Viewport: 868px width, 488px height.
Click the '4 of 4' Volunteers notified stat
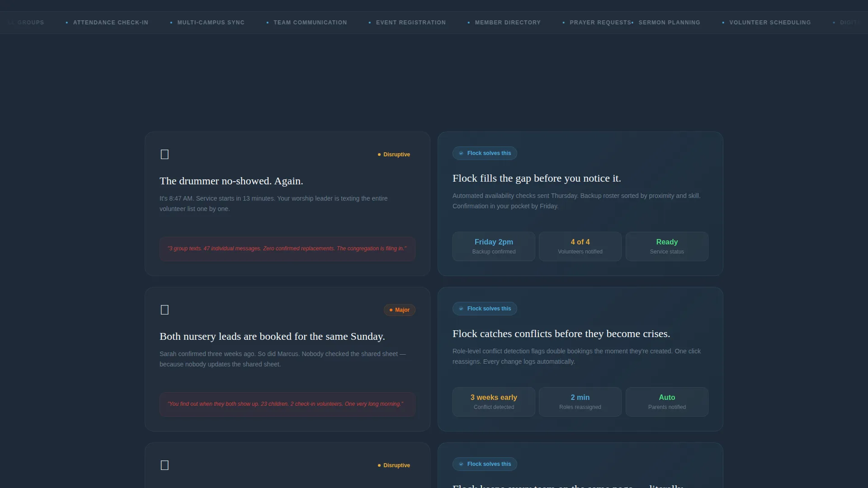tap(580, 246)
